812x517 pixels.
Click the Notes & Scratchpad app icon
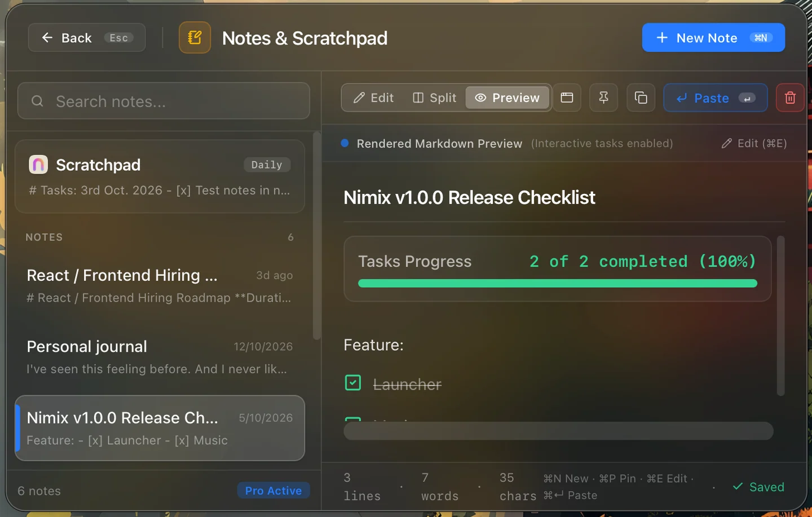pyautogui.click(x=195, y=38)
